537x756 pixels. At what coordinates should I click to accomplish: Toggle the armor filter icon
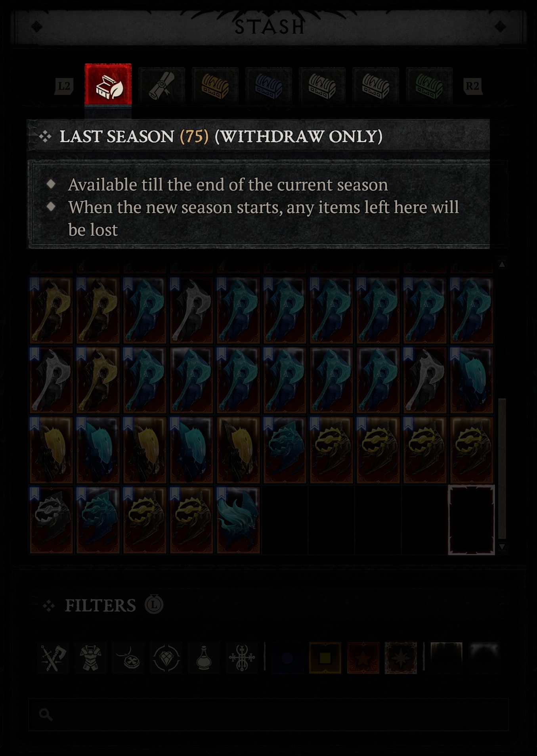click(91, 658)
